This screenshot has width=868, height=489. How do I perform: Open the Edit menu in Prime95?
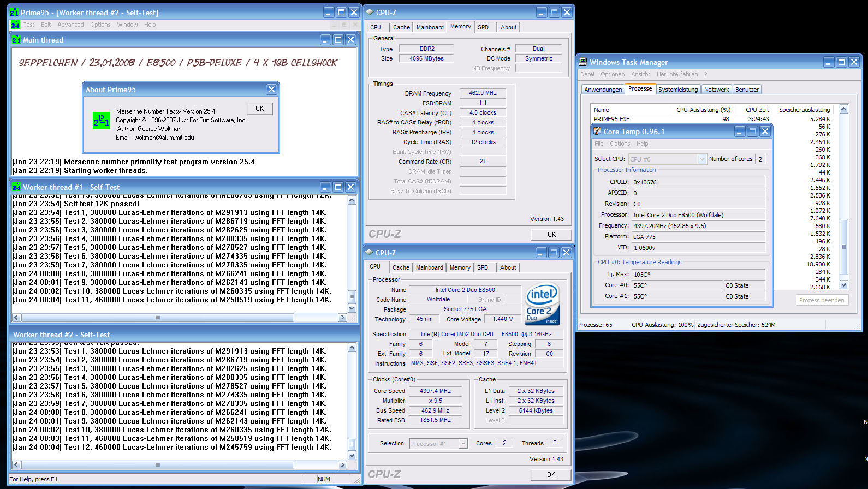coord(46,25)
